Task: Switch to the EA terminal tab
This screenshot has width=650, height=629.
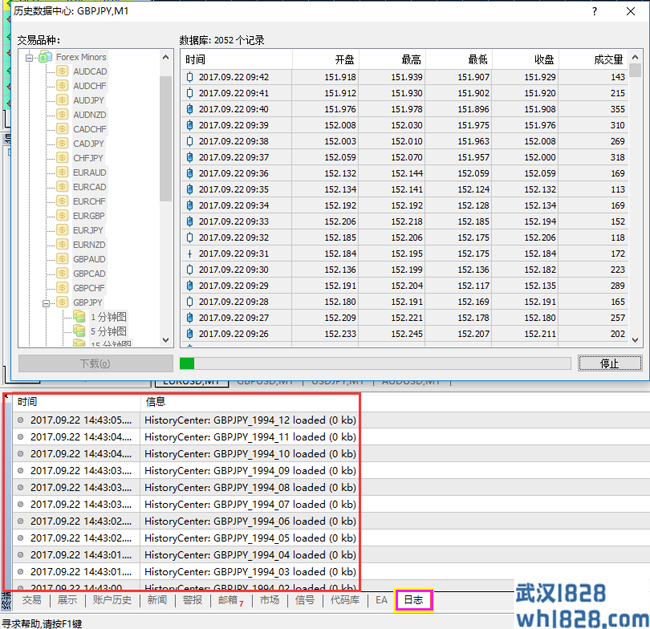Action: click(381, 600)
